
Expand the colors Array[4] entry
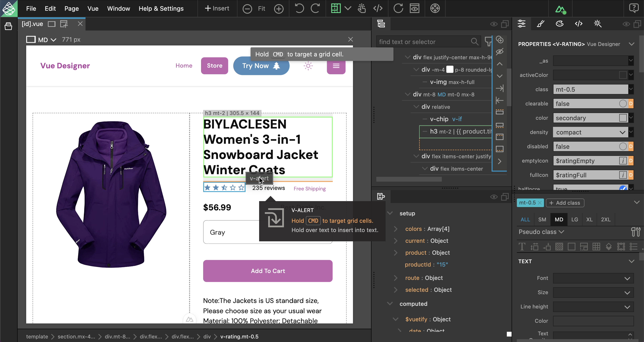pos(396,229)
